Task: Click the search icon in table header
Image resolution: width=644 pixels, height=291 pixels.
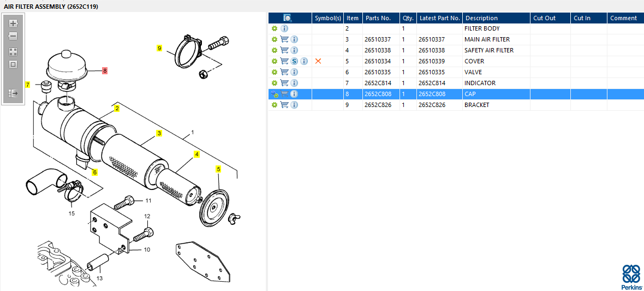Action: (x=288, y=18)
